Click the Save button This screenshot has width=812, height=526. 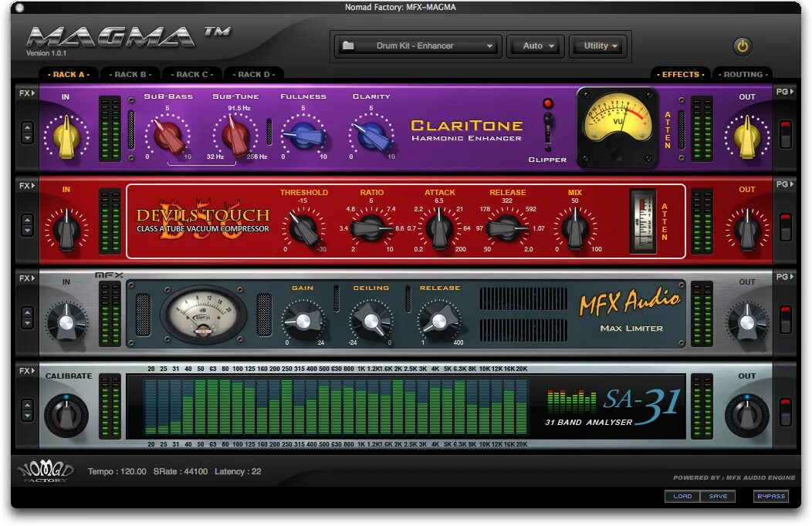[718, 496]
